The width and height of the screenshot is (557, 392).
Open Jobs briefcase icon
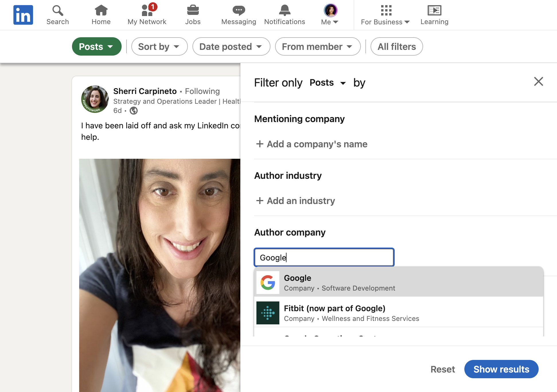point(193,10)
